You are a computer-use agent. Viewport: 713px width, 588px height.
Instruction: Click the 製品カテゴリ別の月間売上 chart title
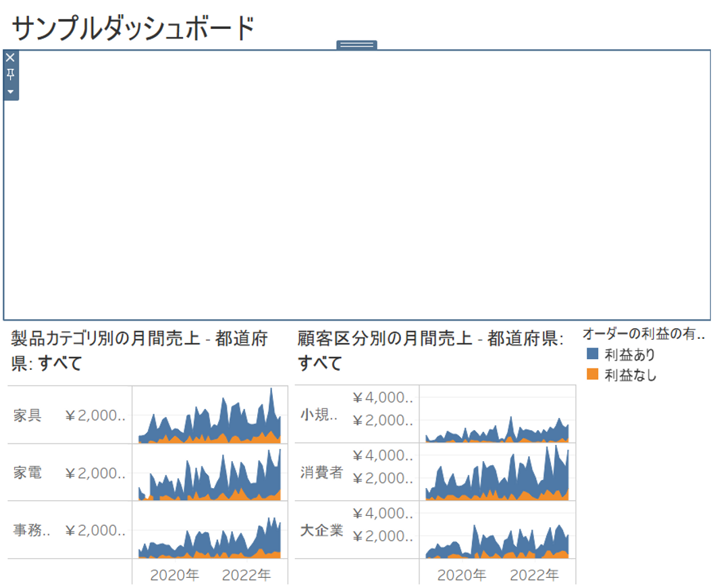click(x=139, y=350)
